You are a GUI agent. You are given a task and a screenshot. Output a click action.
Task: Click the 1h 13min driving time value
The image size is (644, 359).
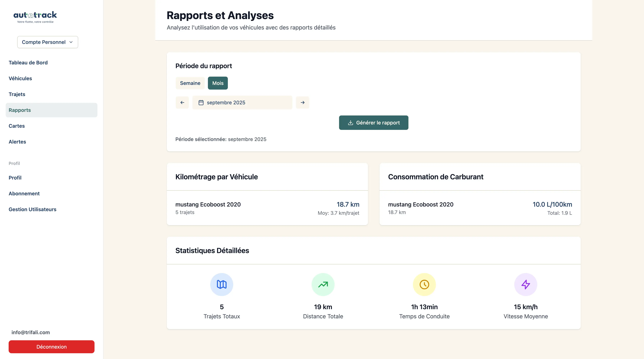coord(424,307)
